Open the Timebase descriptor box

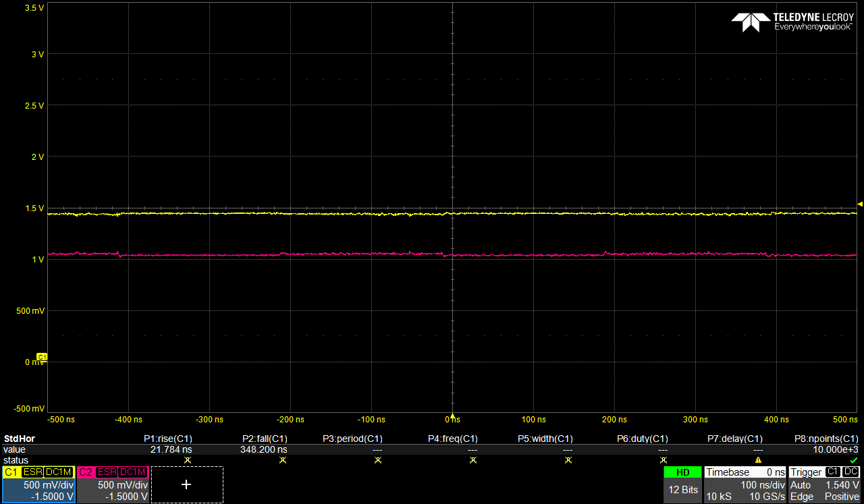tap(745, 484)
